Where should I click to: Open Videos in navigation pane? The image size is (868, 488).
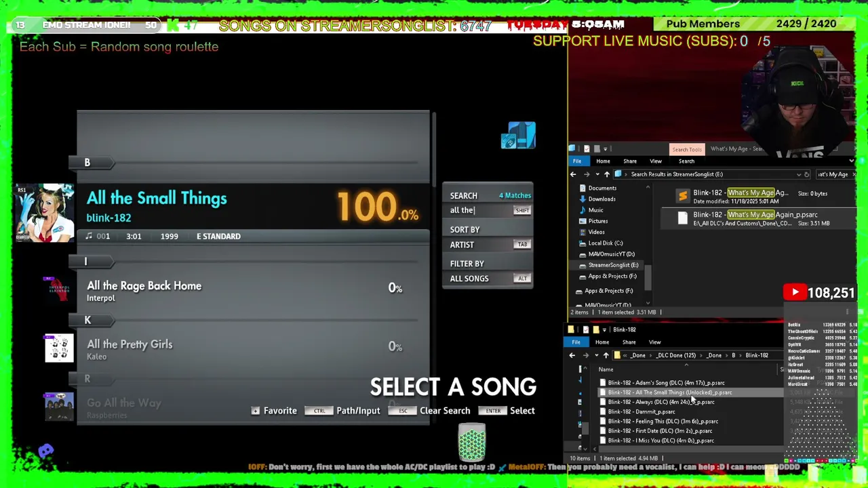click(596, 232)
